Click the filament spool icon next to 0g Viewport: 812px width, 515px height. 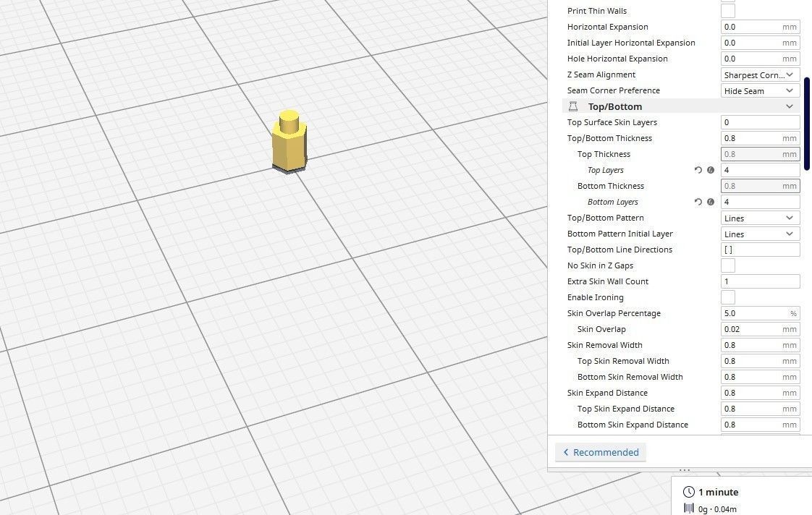689,508
